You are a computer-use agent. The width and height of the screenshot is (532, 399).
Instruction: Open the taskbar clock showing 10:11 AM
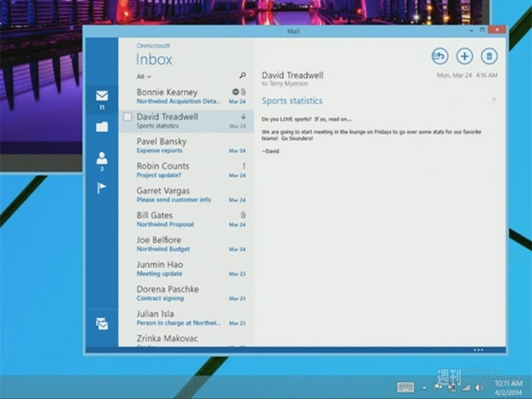(508, 387)
